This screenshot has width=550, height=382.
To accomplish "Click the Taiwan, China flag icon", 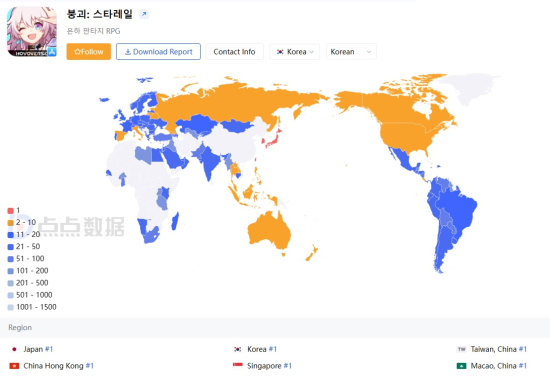I will 461,349.
